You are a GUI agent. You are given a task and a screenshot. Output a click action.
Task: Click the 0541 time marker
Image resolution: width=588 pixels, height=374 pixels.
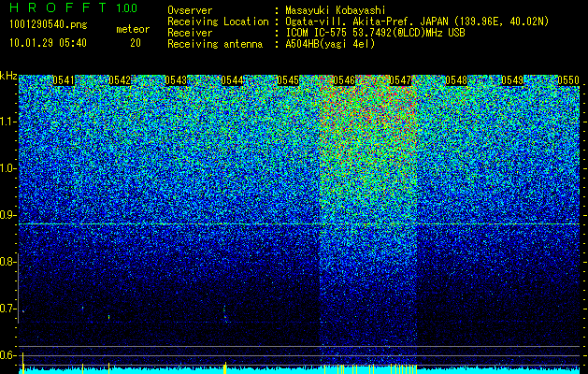coord(64,80)
